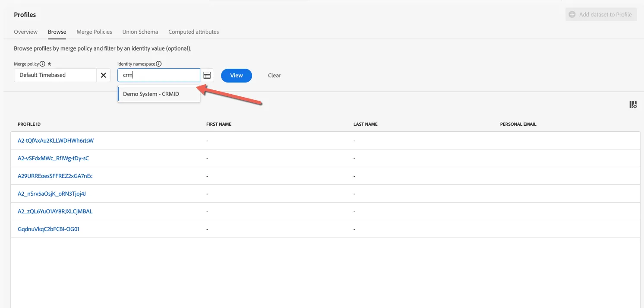Open profile A29URREoesSFFREZ2xGA7nEc
The height and width of the screenshot is (308, 644).
55,176
